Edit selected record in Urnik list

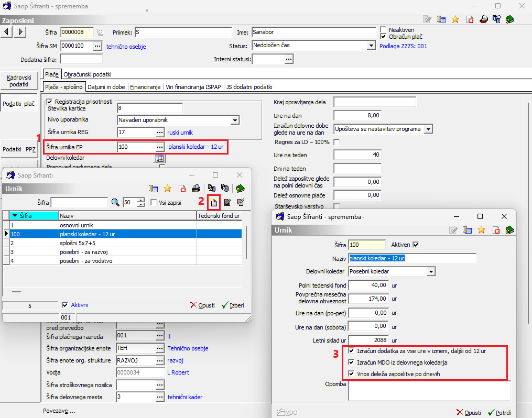pyautogui.click(x=227, y=202)
